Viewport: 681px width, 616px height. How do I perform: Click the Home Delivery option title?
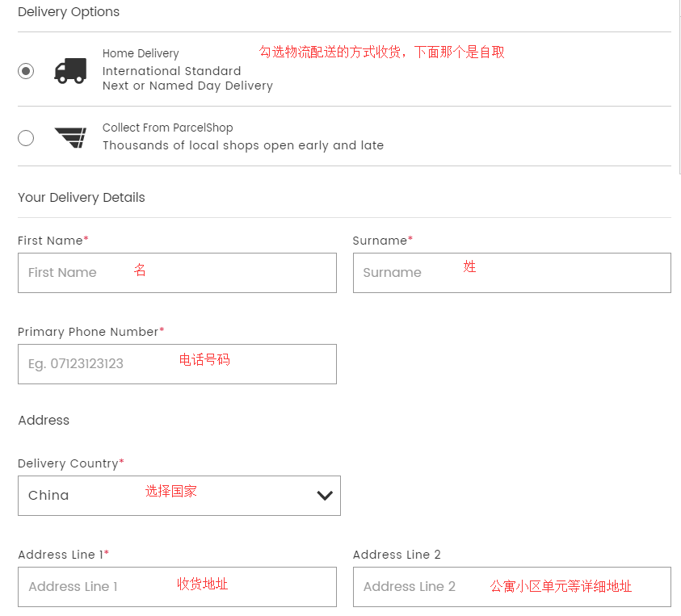point(141,53)
